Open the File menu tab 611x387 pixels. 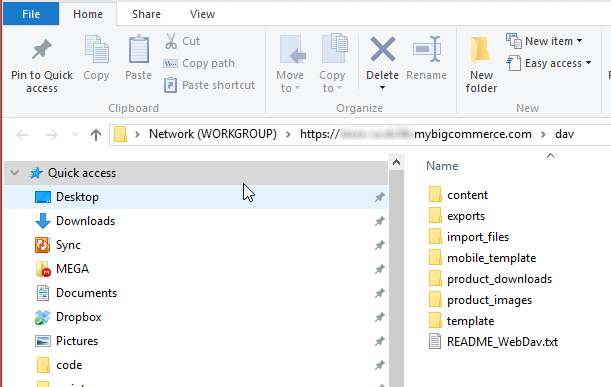tap(31, 14)
